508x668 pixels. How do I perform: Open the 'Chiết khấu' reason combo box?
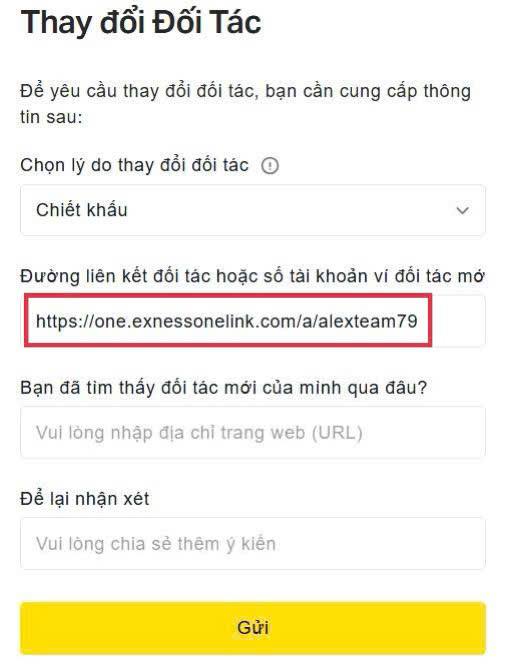tap(253, 210)
